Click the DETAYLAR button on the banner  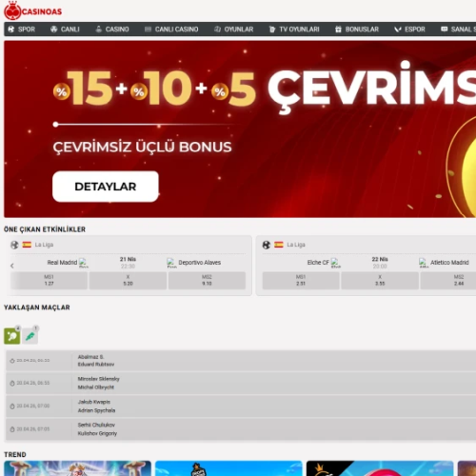tap(106, 187)
